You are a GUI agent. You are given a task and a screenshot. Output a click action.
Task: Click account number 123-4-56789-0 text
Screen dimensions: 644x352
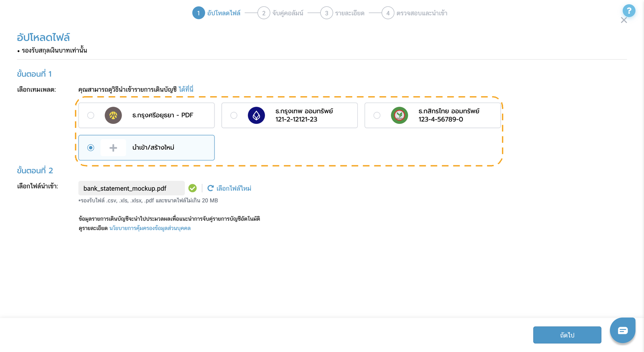point(441,119)
